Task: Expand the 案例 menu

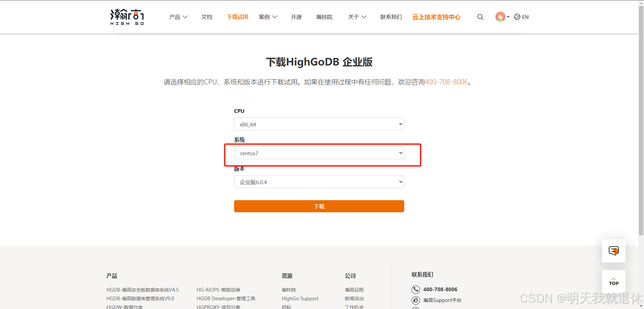Action: coord(268,17)
